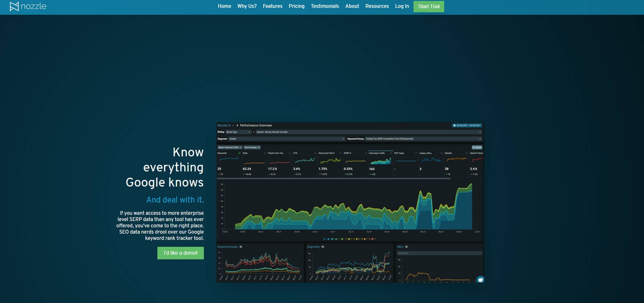This screenshot has height=303, width=644.
Task: Click the pin icon on the Rank card
Action: (265, 153)
